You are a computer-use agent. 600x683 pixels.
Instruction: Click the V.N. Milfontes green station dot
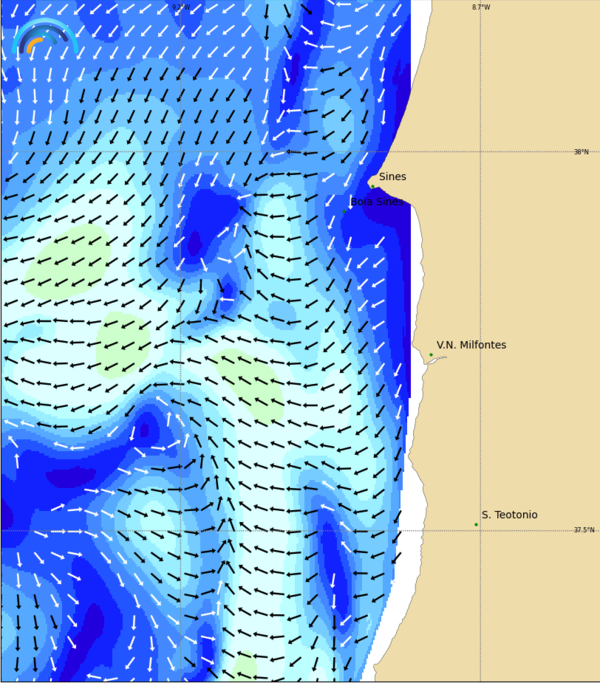[x=431, y=354]
